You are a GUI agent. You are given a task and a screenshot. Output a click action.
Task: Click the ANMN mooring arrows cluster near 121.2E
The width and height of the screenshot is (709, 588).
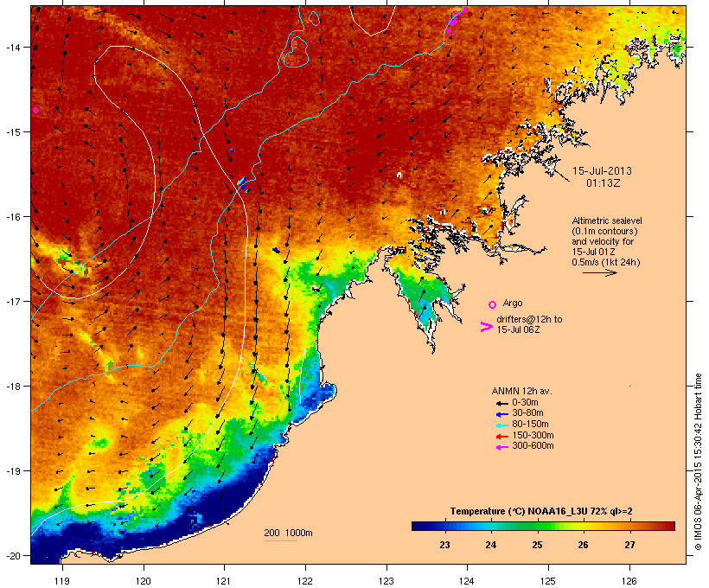tap(243, 182)
